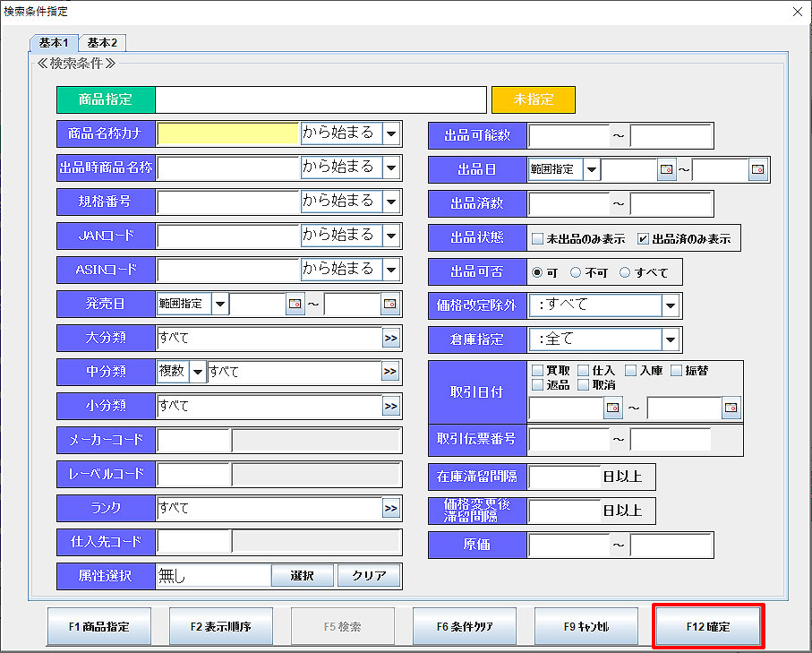Click the F6 条件クリア button
812x653 pixels.
[x=464, y=627]
